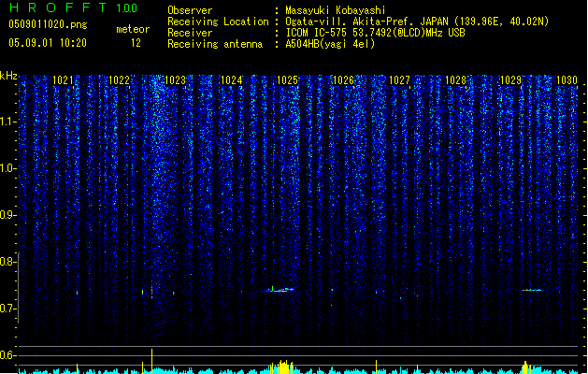Click the yellow intensity burst below 1025
This screenshot has width=588, height=374.
tap(282, 367)
